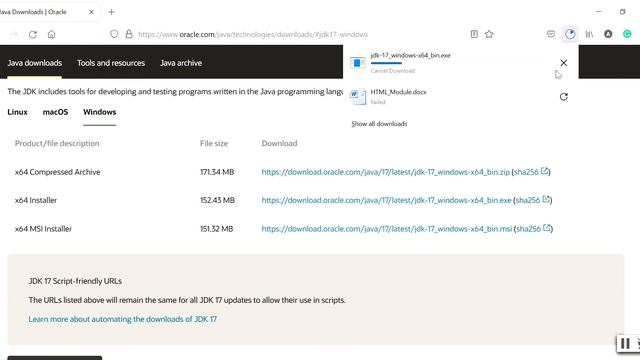The width and height of the screenshot is (640, 360).
Task: Open a new browser tab
Action: click(111, 12)
